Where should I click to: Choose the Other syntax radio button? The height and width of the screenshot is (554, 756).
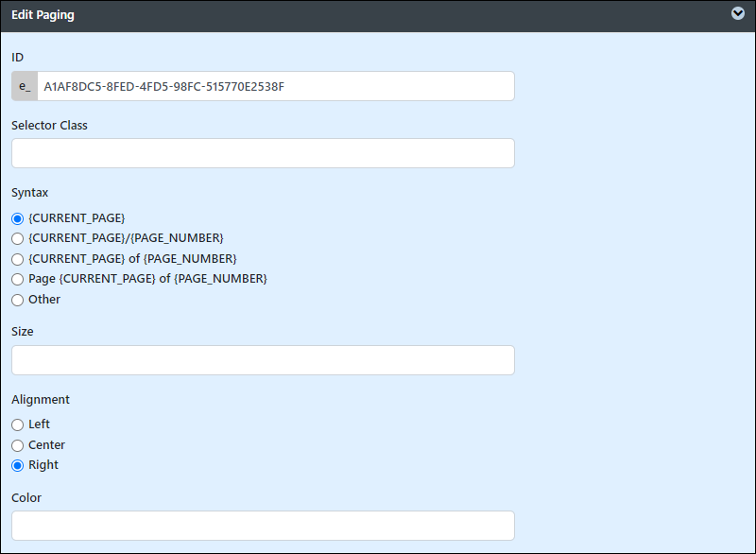pos(17,300)
